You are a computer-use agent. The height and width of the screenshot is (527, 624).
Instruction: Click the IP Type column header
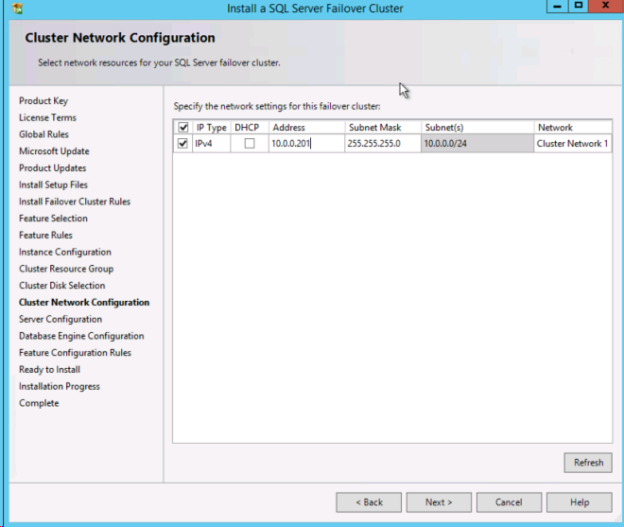[211, 127]
